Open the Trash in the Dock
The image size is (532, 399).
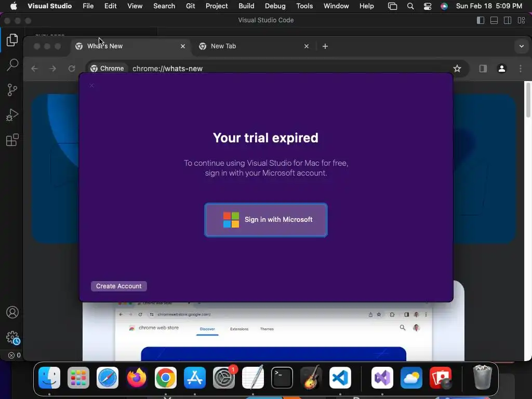(x=482, y=377)
